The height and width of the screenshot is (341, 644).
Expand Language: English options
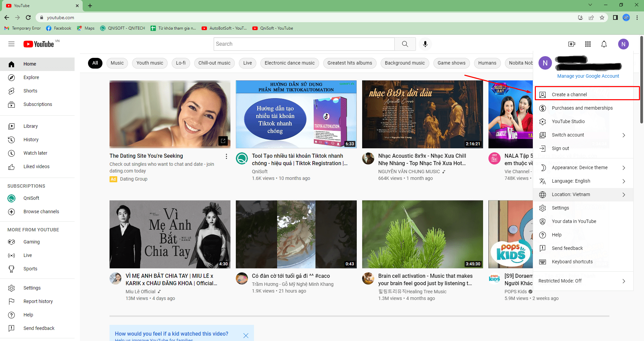(x=583, y=181)
